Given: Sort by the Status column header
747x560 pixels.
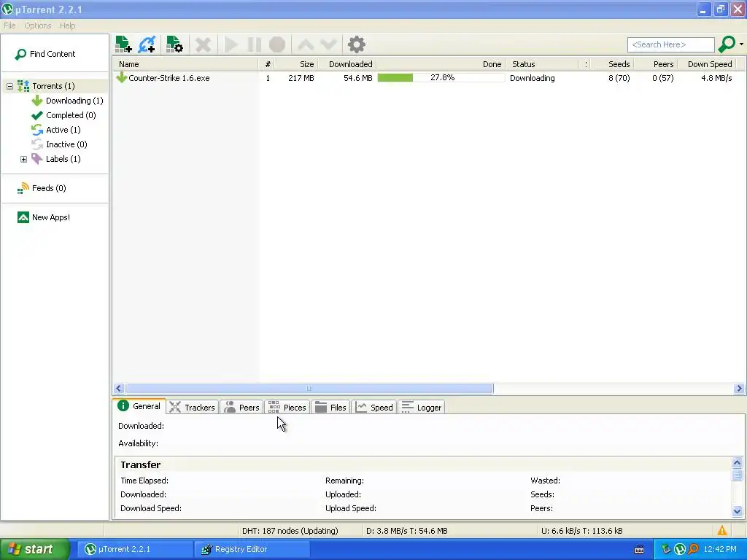Looking at the screenshot, I should [543, 64].
